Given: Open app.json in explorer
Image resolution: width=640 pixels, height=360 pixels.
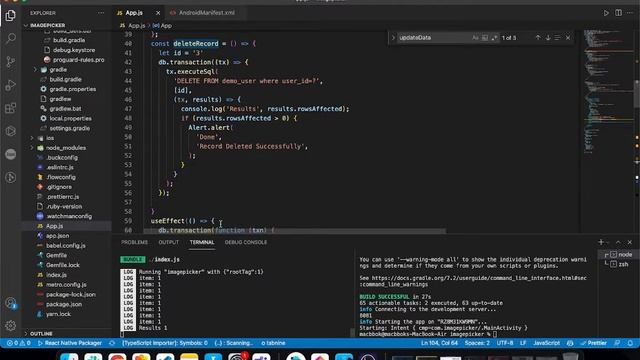Looking at the screenshot, I should tap(57, 236).
